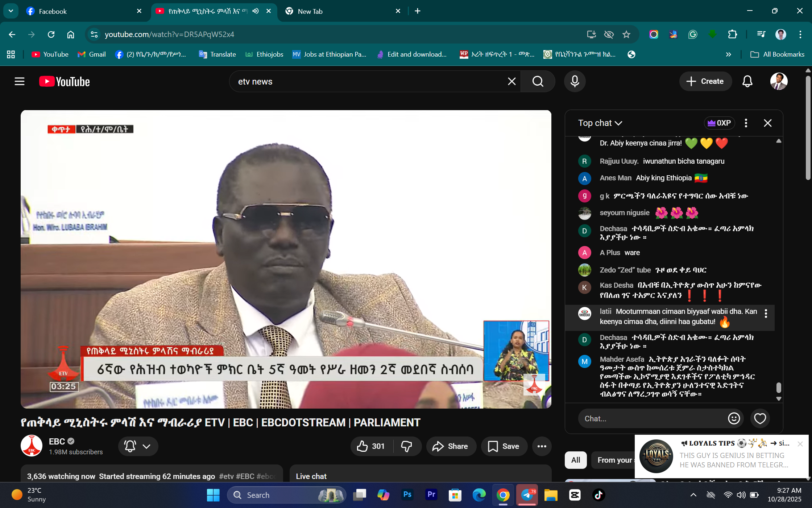Open YouTube notifications bell
This screenshot has height=508, width=812.
click(747, 81)
